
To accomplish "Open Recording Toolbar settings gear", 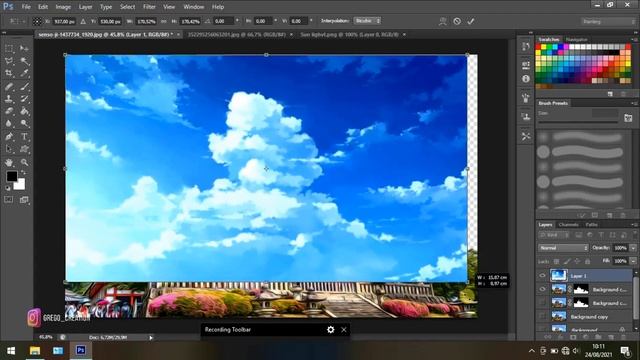I will pos(331,329).
